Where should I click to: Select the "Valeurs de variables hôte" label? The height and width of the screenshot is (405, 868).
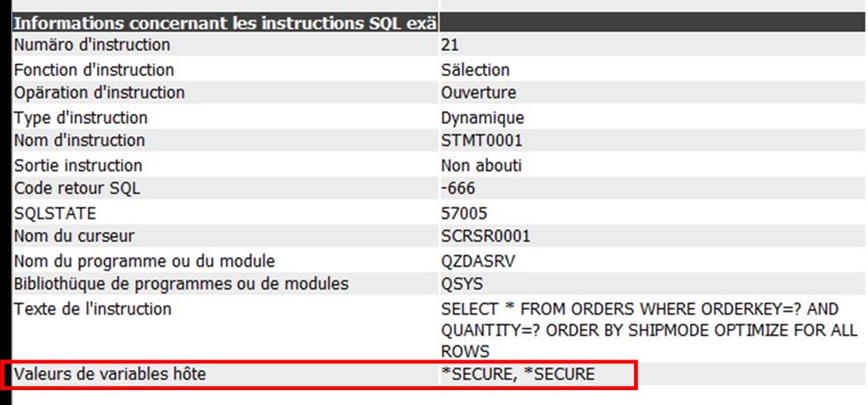click(x=110, y=374)
